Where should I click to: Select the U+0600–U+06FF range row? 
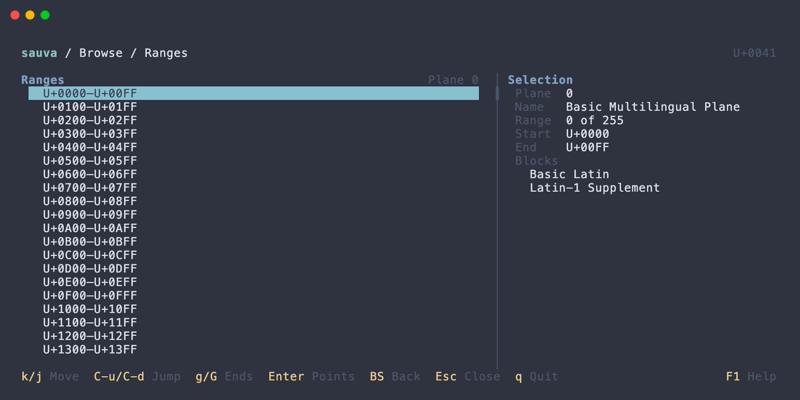pos(254,174)
